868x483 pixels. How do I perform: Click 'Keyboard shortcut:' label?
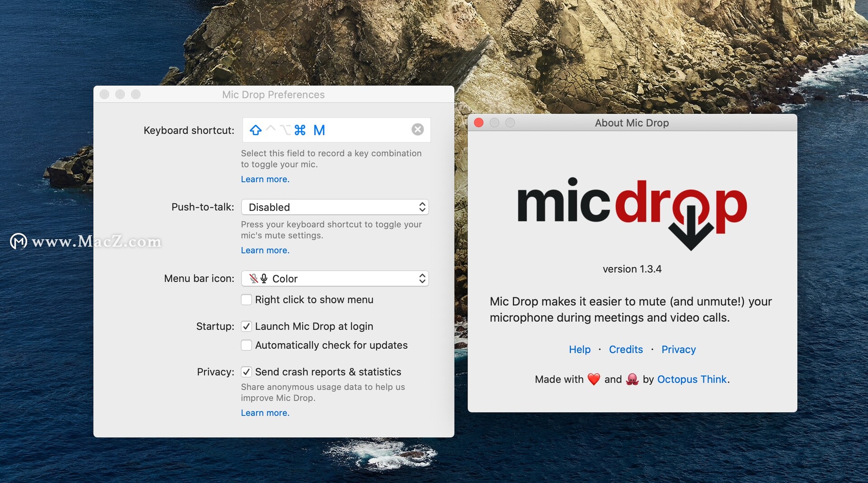pos(189,131)
